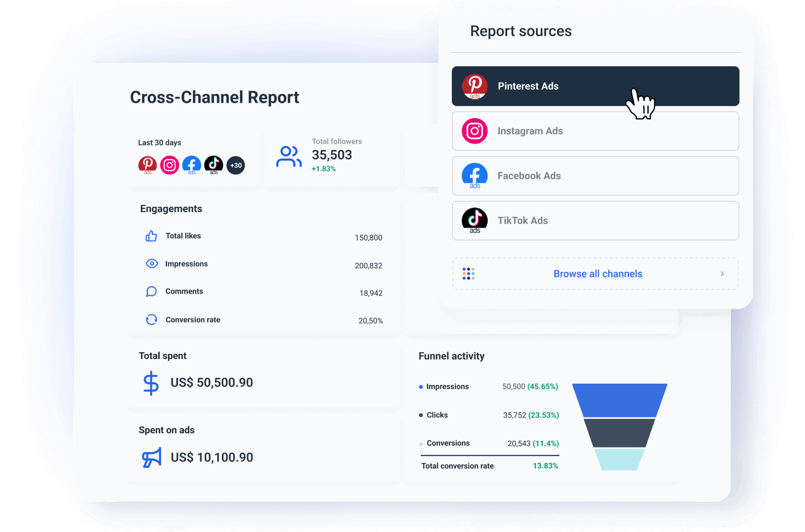
Task: Click the channel grid icon near Browse all channels
Action: 468,273
